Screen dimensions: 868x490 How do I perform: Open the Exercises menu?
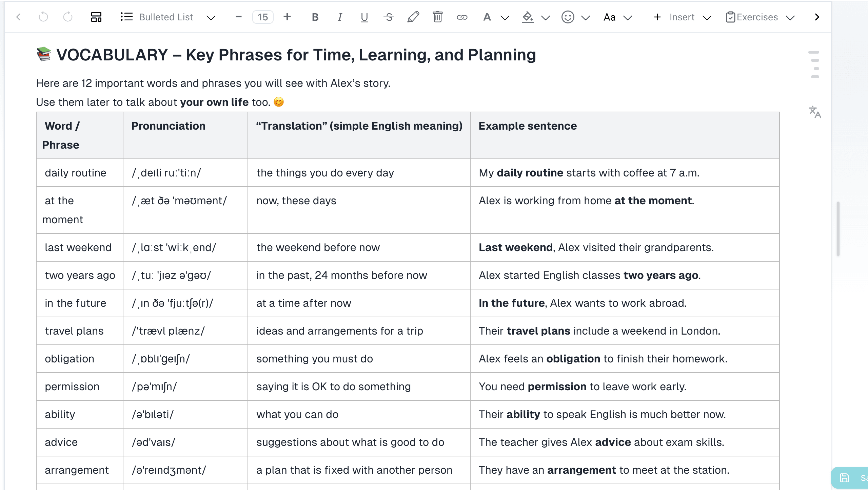click(757, 17)
